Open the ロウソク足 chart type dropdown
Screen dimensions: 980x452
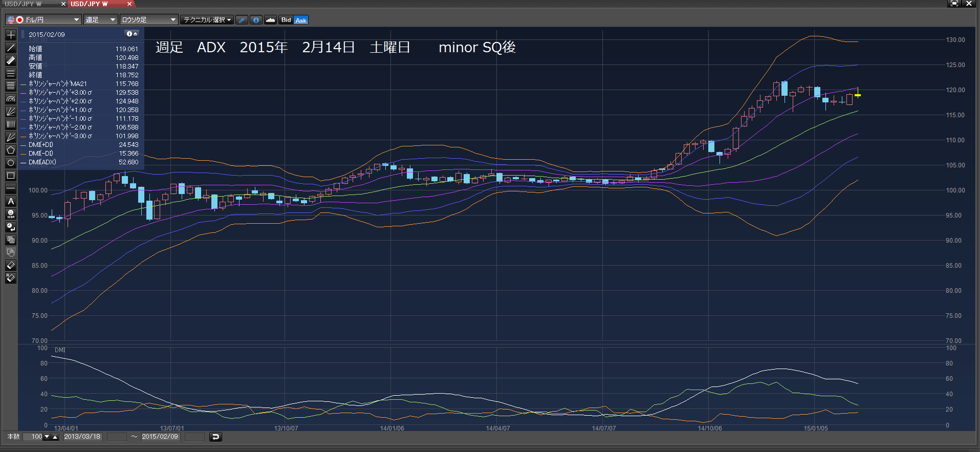click(149, 20)
